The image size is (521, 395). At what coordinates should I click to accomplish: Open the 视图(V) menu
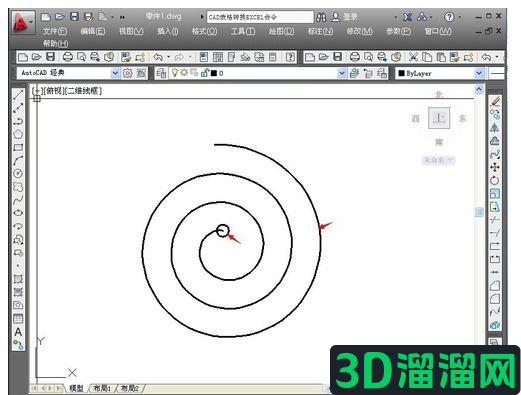[131, 31]
